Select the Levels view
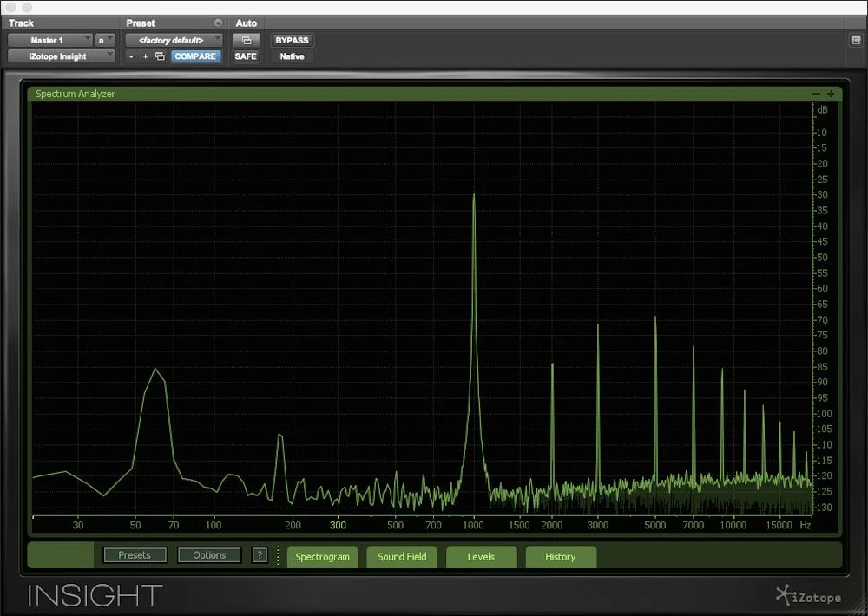Image resolution: width=868 pixels, height=616 pixels. [x=481, y=558]
